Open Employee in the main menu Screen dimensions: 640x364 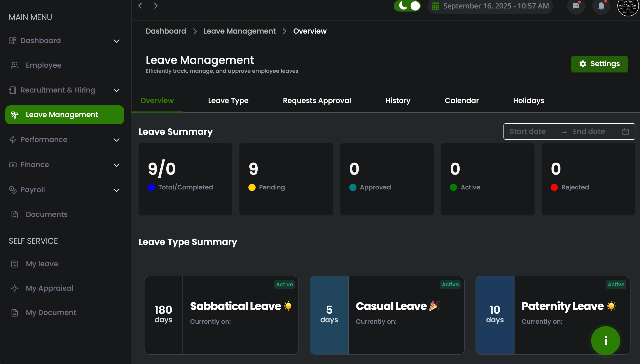coord(65,65)
